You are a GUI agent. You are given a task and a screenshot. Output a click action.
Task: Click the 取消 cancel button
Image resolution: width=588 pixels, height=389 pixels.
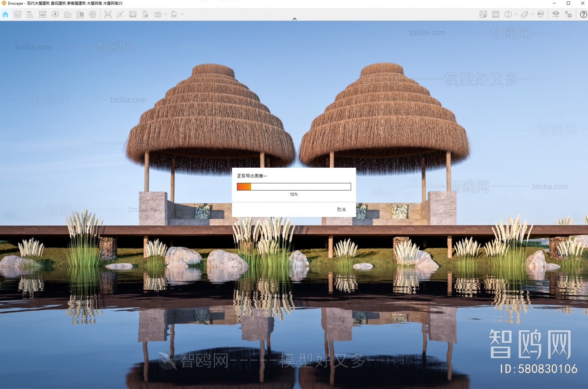click(x=341, y=210)
